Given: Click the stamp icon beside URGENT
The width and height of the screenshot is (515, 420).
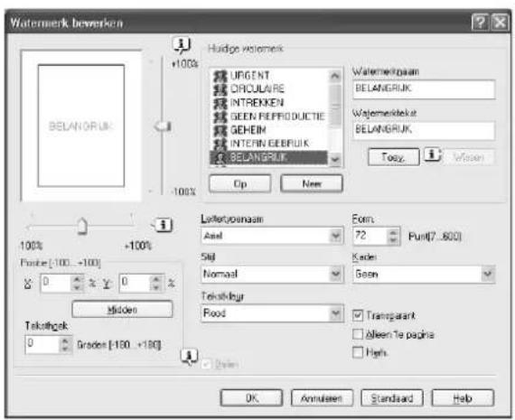Looking at the screenshot, I should point(220,76).
